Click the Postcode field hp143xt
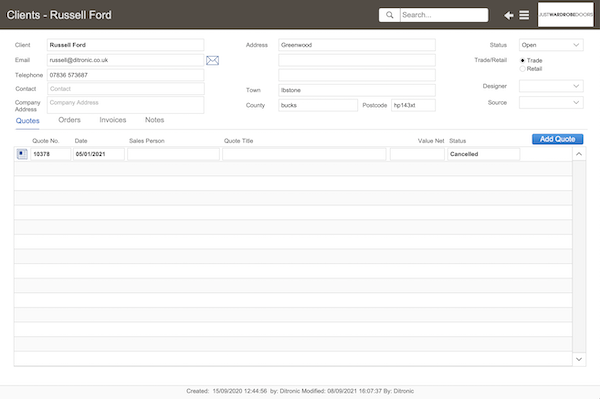Viewport: 600px width, 399px height. click(x=413, y=105)
